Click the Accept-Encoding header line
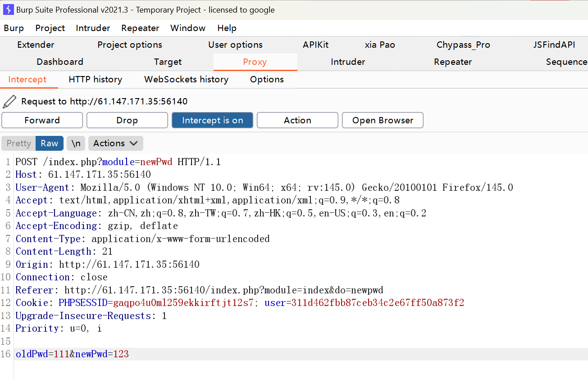Screen dimensions: 588x378 (x=96, y=226)
